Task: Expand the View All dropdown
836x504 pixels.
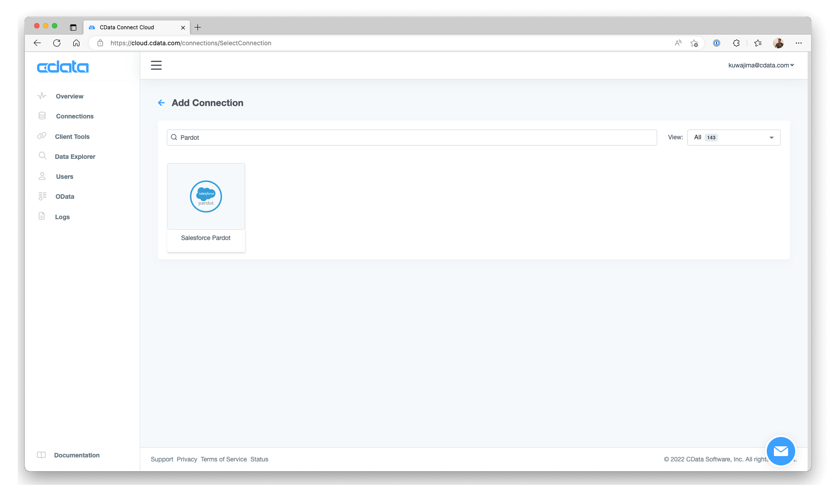Action: click(x=733, y=138)
